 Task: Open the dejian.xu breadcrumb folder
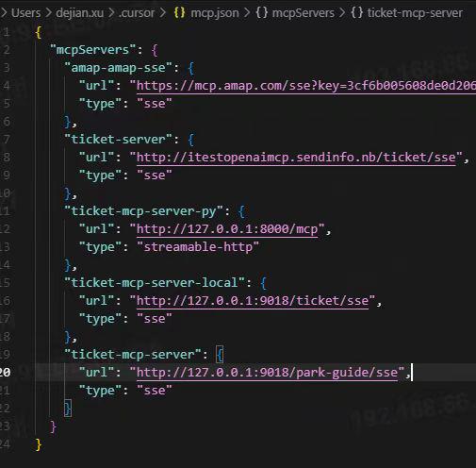click(x=80, y=13)
